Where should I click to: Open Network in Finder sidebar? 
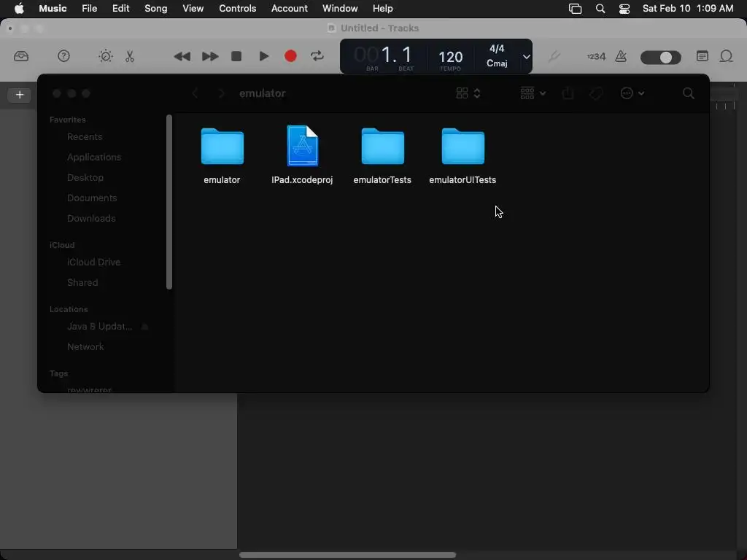[85, 347]
